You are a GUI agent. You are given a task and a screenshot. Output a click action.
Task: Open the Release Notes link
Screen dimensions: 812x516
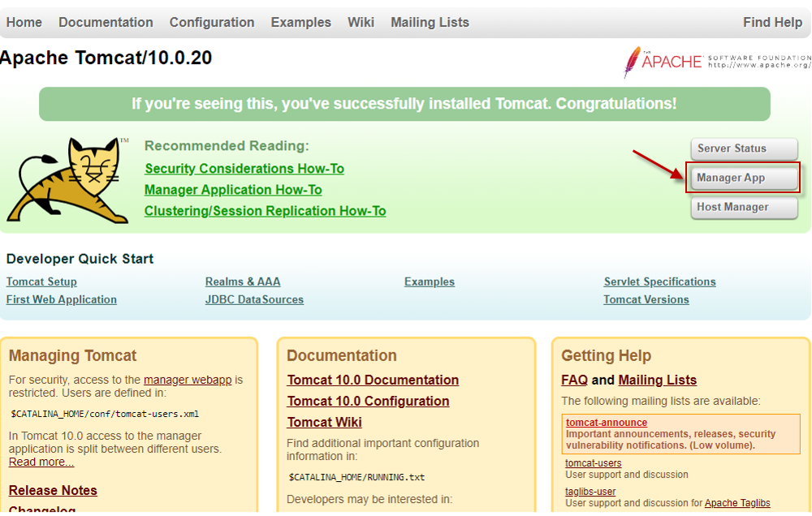[53, 490]
